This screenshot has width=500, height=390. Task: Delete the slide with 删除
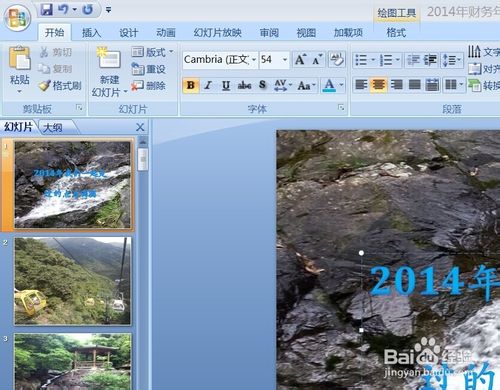(x=149, y=86)
